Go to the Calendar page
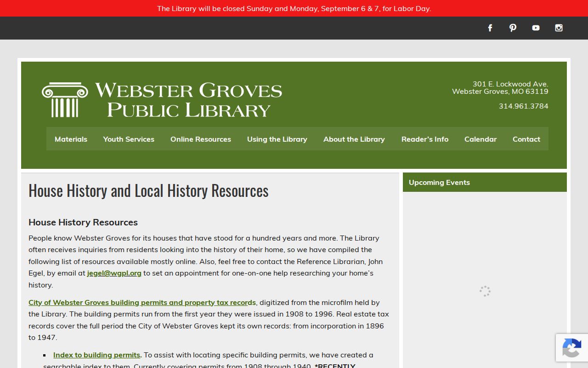Viewport: 588px width, 368px height. 481,139
